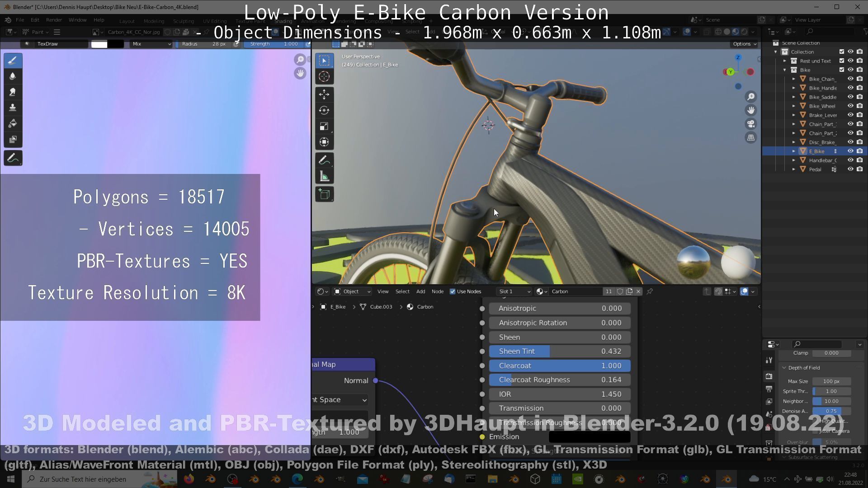Select the Soften brush tool
The height and width of the screenshot is (488, 868).
pyautogui.click(x=13, y=76)
